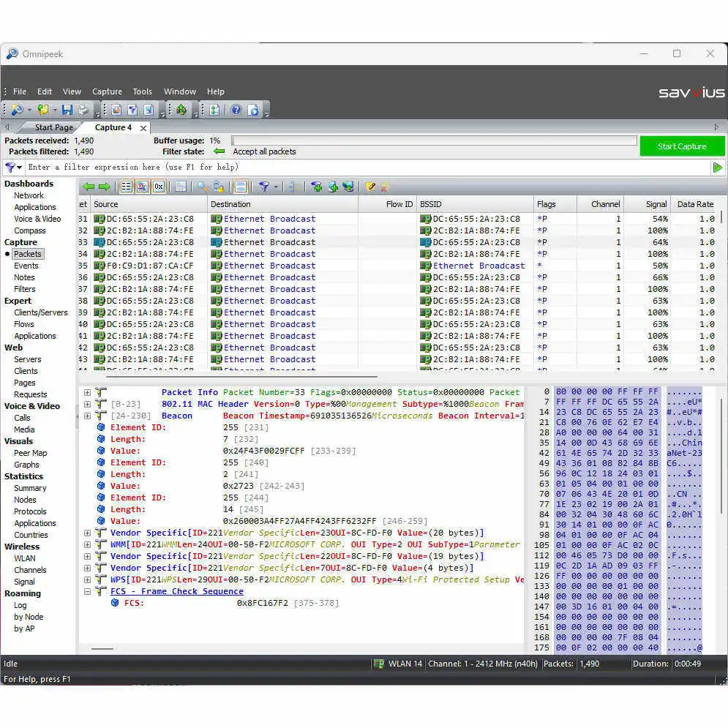This screenshot has width=728, height=728.
Task: Toggle the hex view button labeled 0x
Action: click(159, 187)
